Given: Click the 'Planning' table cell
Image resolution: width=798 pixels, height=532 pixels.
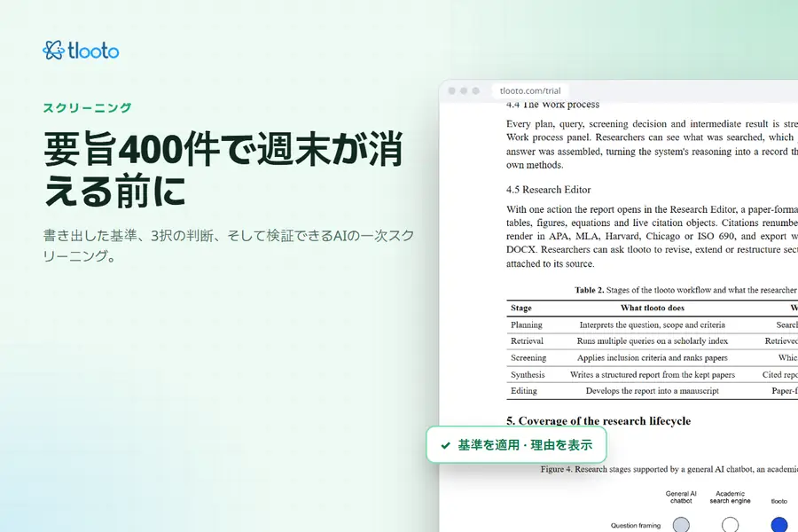Looking at the screenshot, I should [526, 325].
